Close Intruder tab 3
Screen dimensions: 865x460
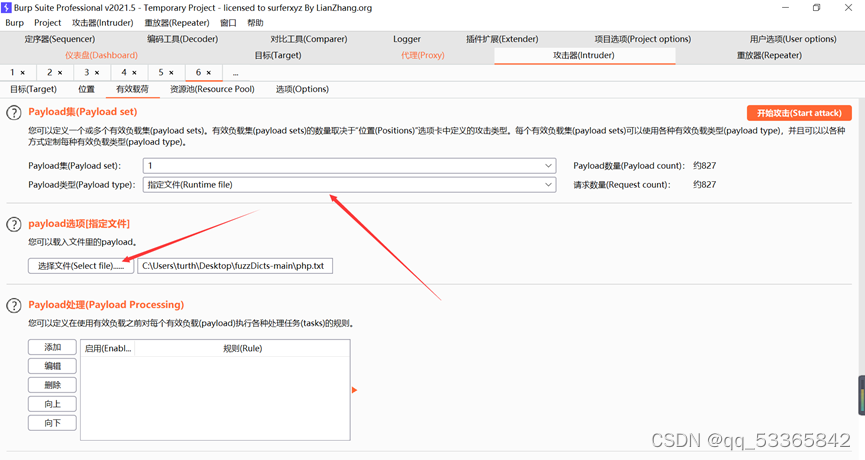click(97, 73)
